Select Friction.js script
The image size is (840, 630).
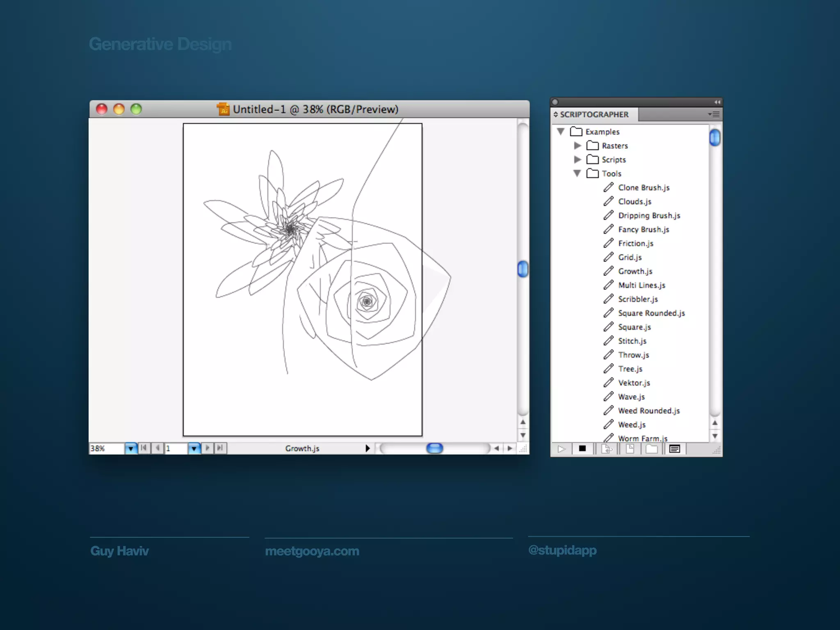click(635, 243)
